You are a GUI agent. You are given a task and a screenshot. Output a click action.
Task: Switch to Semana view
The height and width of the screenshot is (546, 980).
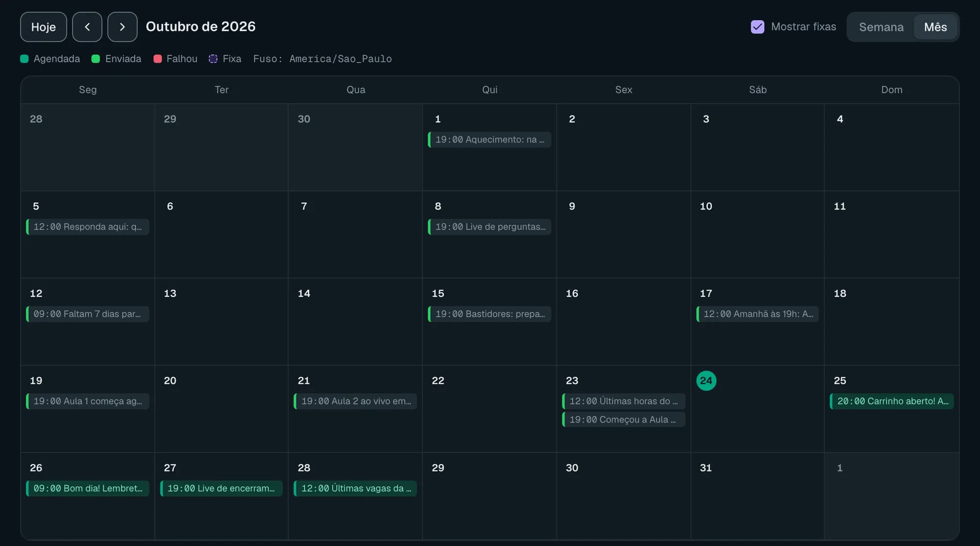tap(881, 27)
